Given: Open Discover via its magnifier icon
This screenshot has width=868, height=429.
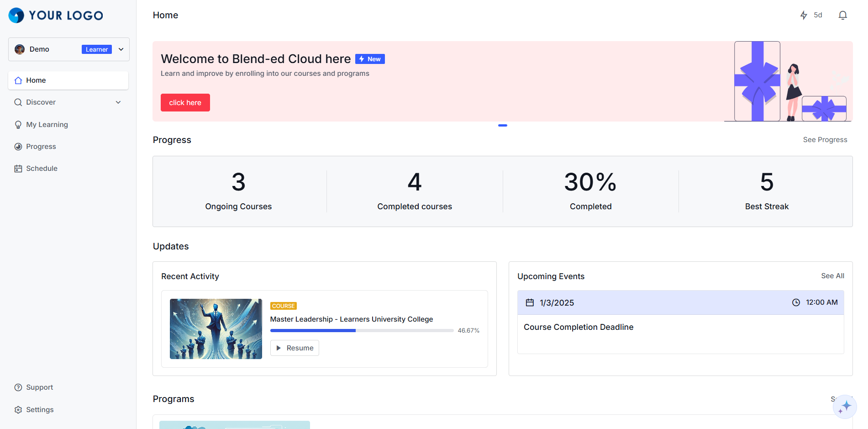Looking at the screenshot, I should (18, 102).
